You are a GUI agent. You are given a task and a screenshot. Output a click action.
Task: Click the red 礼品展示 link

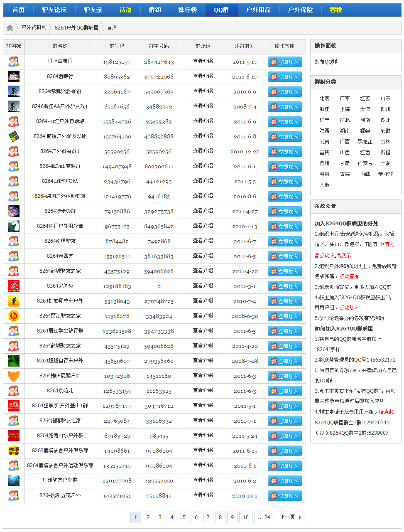[x=341, y=255]
